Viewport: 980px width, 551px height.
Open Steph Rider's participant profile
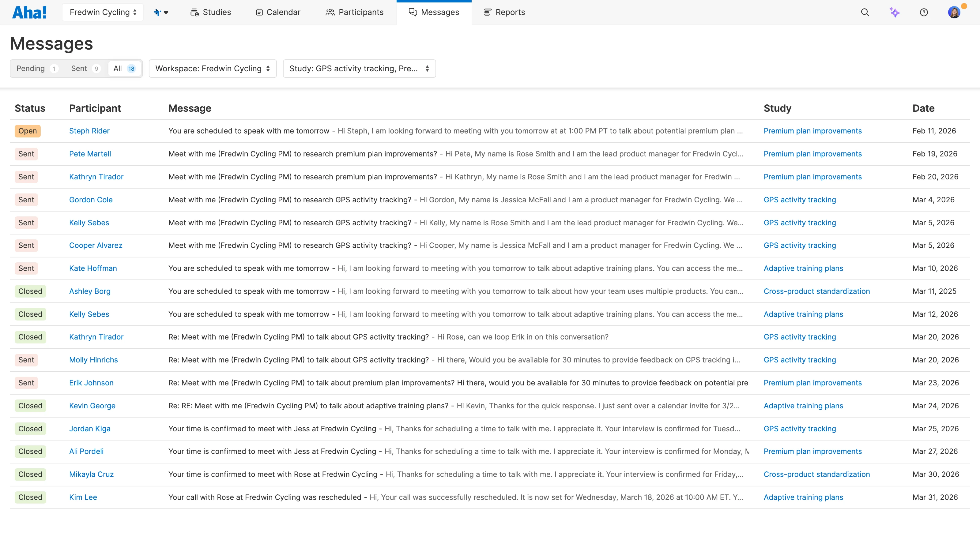coord(89,131)
